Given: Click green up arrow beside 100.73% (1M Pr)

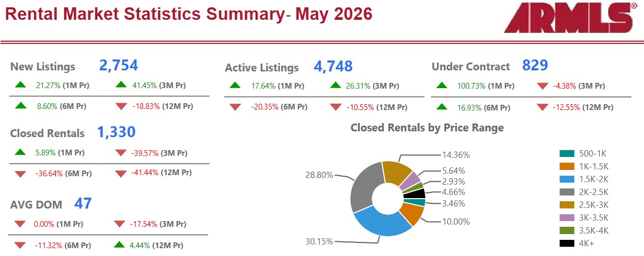Looking at the screenshot, I should [442, 86].
